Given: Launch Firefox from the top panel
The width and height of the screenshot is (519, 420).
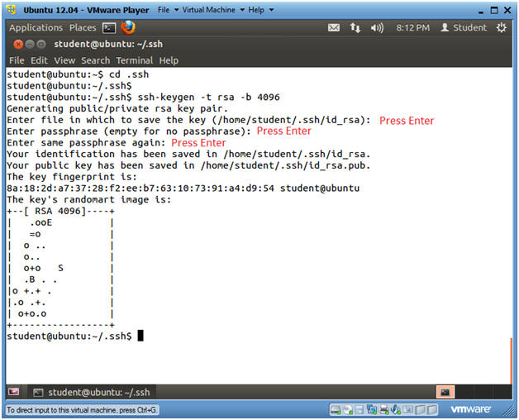Looking at the screenshot, I should tap(128, 27).
